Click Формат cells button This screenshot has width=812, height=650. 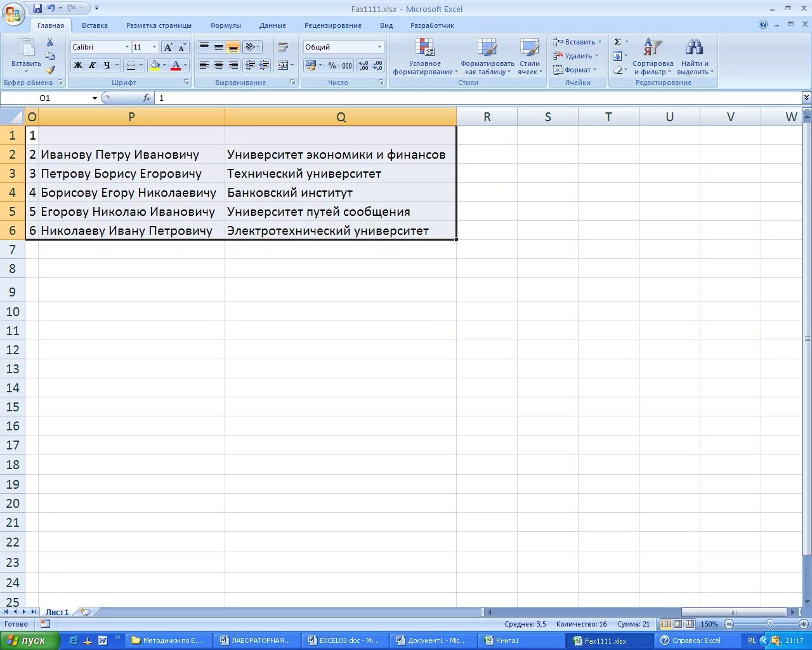pos(575,70)
